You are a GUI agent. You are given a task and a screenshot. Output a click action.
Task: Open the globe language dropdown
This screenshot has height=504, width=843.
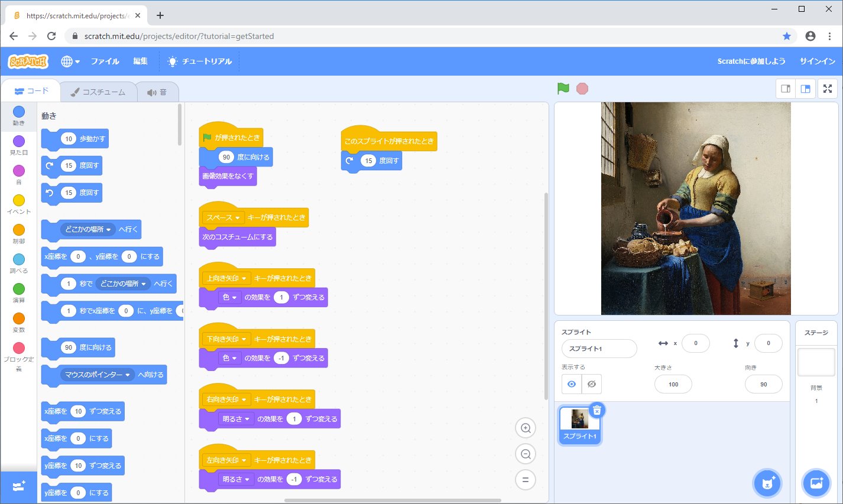[70, 61]
